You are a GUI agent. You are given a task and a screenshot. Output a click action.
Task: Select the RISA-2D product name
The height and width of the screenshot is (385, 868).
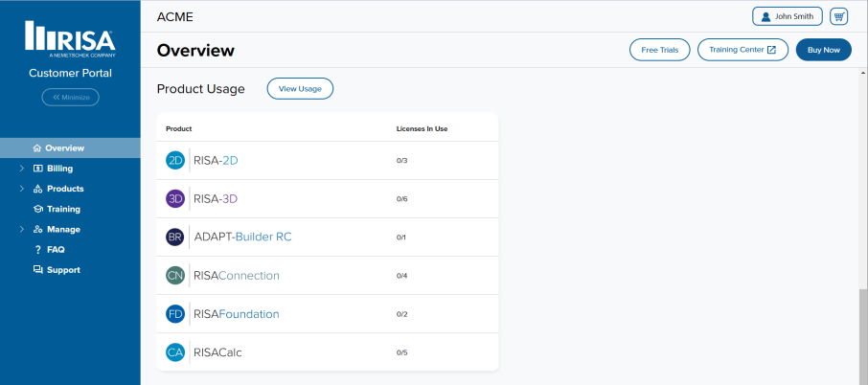pos(216,161)
